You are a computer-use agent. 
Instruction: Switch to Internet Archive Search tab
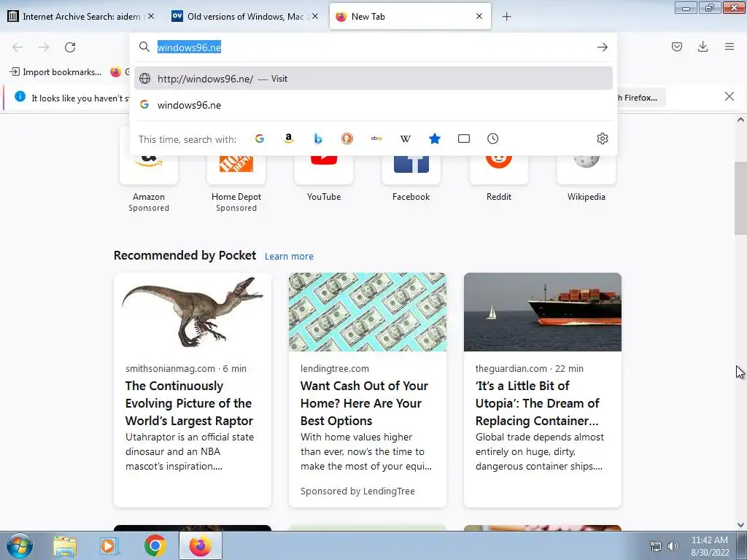(x=81, y=17)
